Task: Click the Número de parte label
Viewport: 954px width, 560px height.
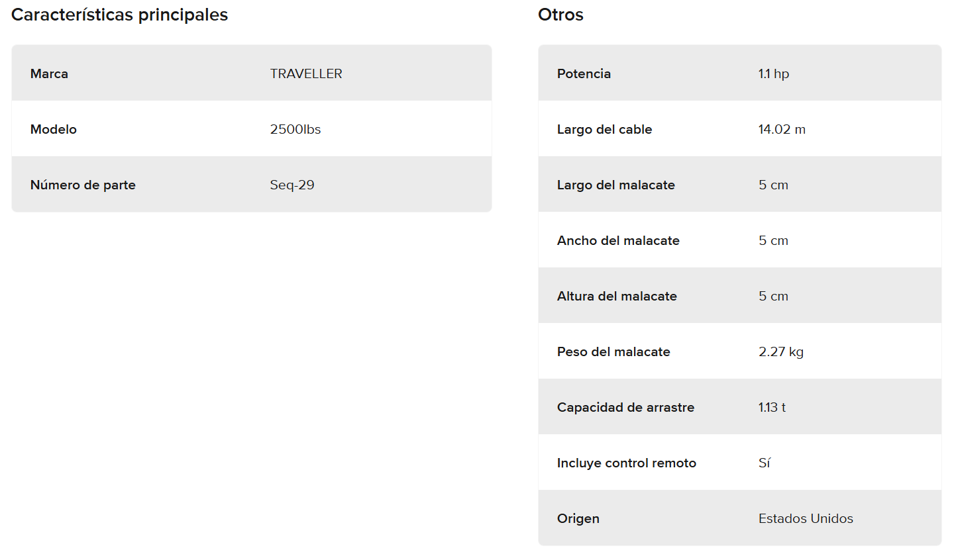Action: [x=83, y=185]
